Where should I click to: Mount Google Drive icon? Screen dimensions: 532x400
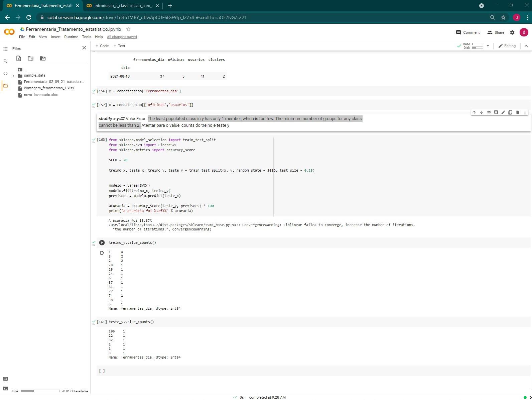tap(43, 59)
